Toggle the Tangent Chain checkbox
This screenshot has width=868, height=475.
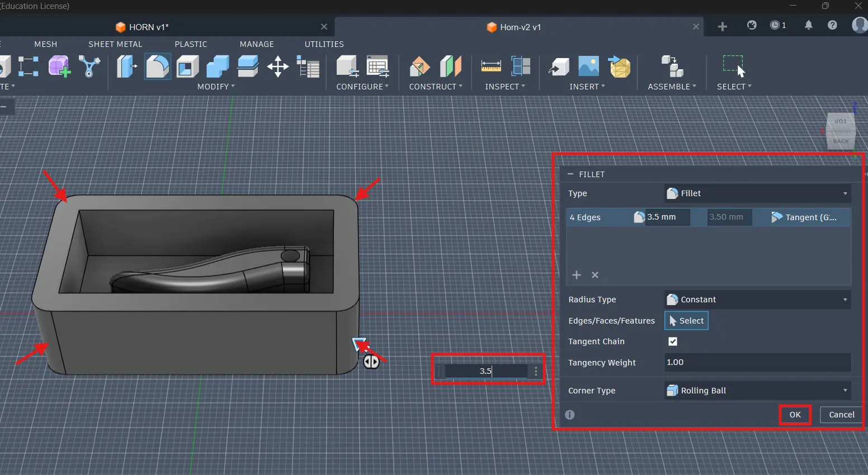coord(673,341)
